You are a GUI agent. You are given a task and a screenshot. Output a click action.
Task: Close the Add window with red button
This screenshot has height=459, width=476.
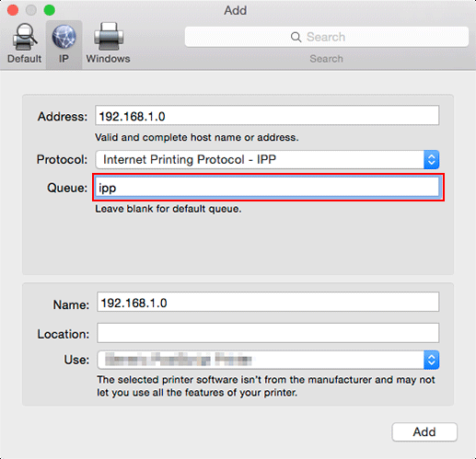point(13,10)
